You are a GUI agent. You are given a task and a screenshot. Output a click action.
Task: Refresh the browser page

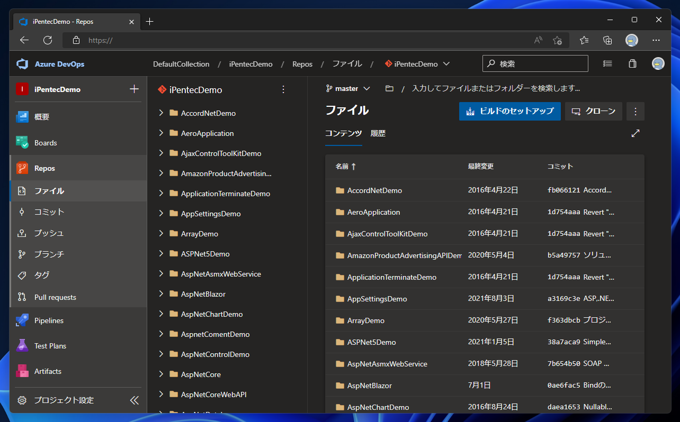[x=47, y=40]
